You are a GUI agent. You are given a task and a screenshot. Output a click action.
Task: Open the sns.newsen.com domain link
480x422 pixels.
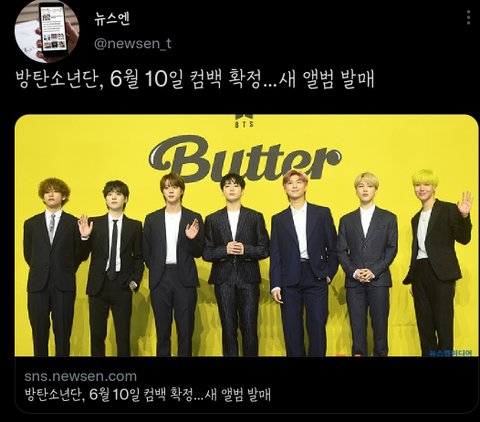[x=81, y=376]
